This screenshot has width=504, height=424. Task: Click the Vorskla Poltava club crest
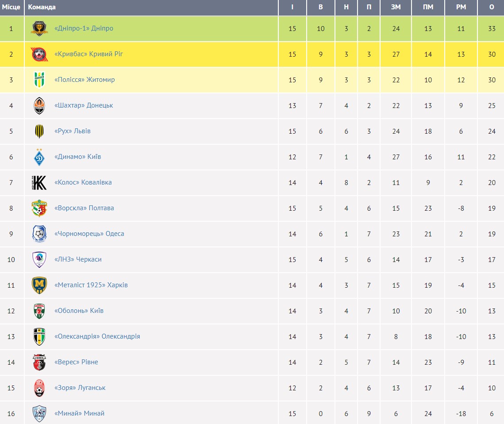pos(39,208)
